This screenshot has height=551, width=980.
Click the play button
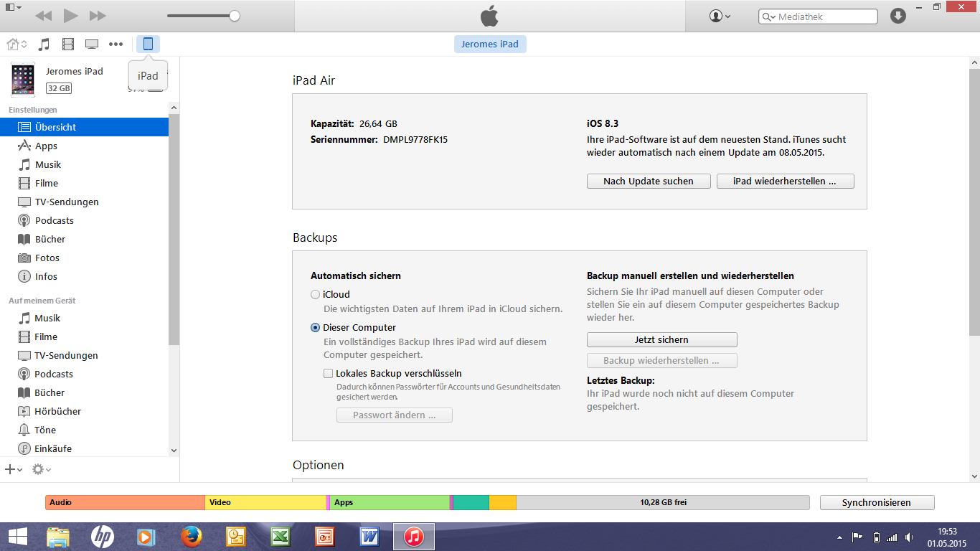(x=70, y=16)
